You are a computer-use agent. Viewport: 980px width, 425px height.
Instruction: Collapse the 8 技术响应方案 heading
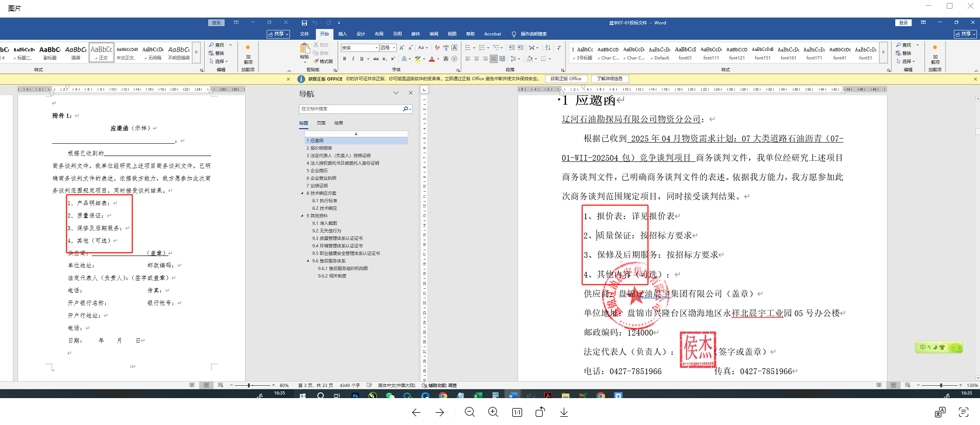tap(302, 193)
